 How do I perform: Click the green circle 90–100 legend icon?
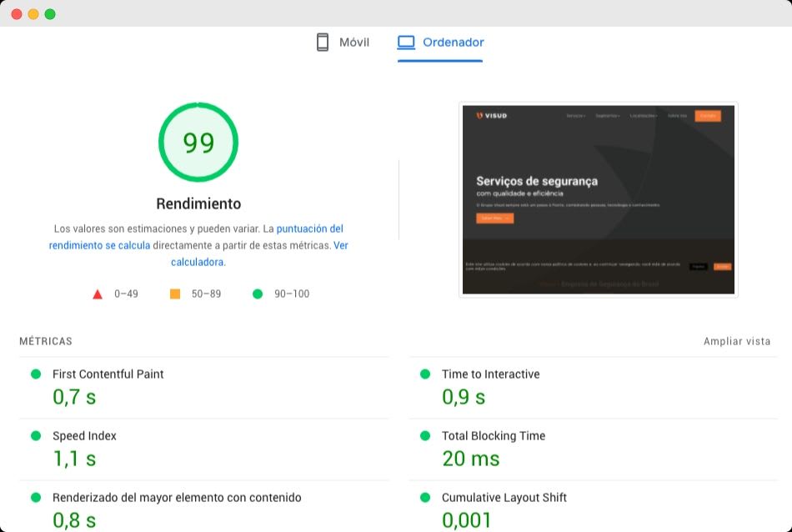(258, 294)
